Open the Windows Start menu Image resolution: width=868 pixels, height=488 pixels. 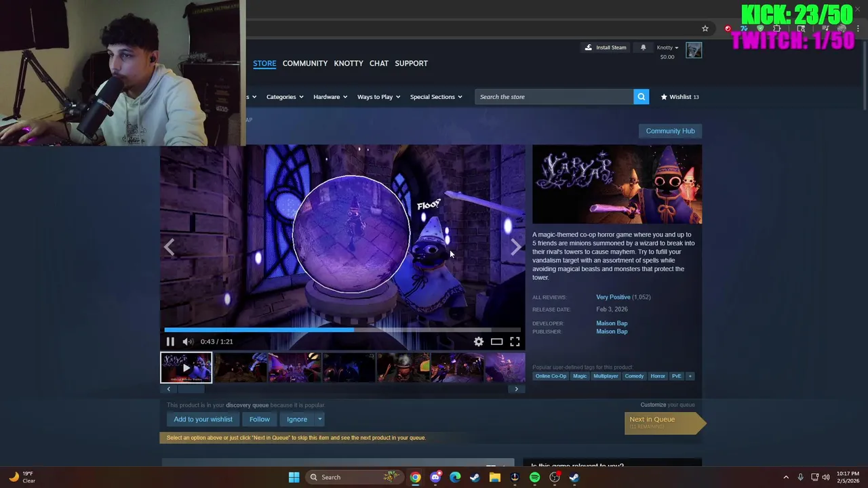pos(294,477)
